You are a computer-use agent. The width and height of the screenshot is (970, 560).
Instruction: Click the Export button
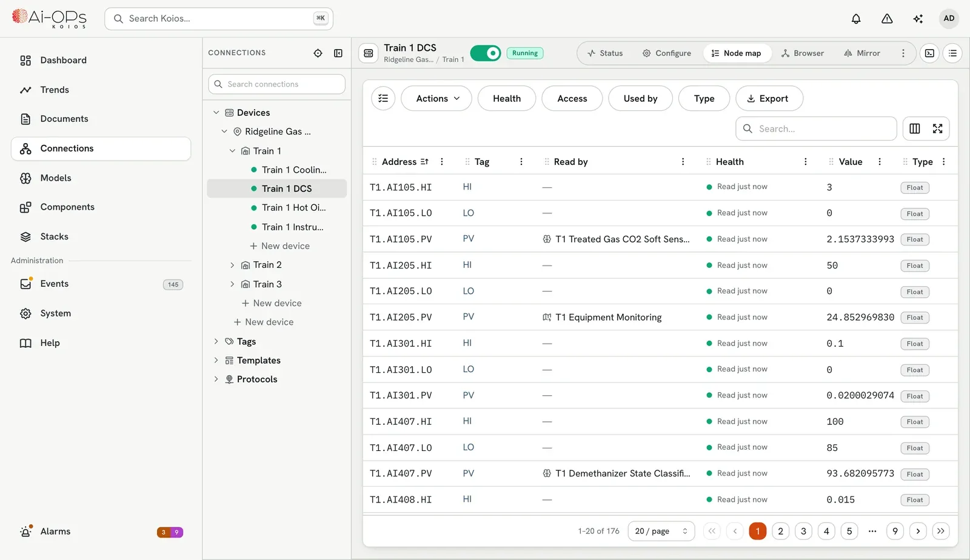[x=769, y=98]
